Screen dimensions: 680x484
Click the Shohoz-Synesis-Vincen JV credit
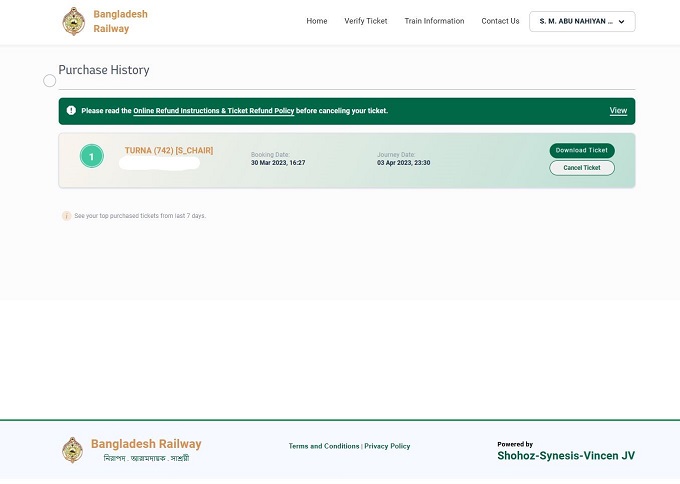pyautogui.click(x=566, y=456)
